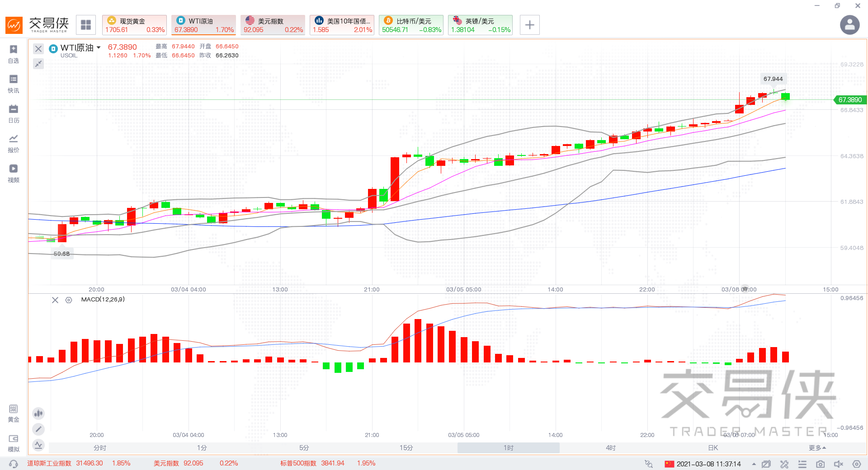868x470 pixels.
Task: Click 道琼斯工业指数 ticker in status bar
Action: click(x=79, y=463)
